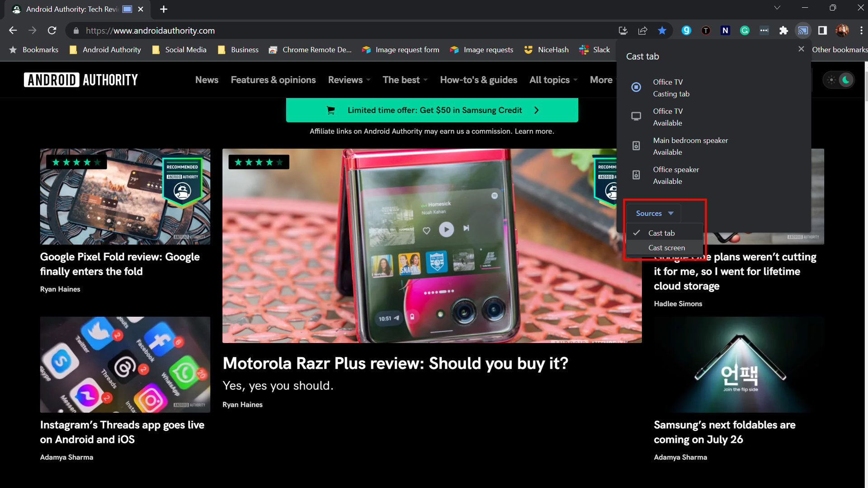The width and height of the screenshot is (868, 488).
Task: Toggle the dark mode theme switch
Action: 839,80
